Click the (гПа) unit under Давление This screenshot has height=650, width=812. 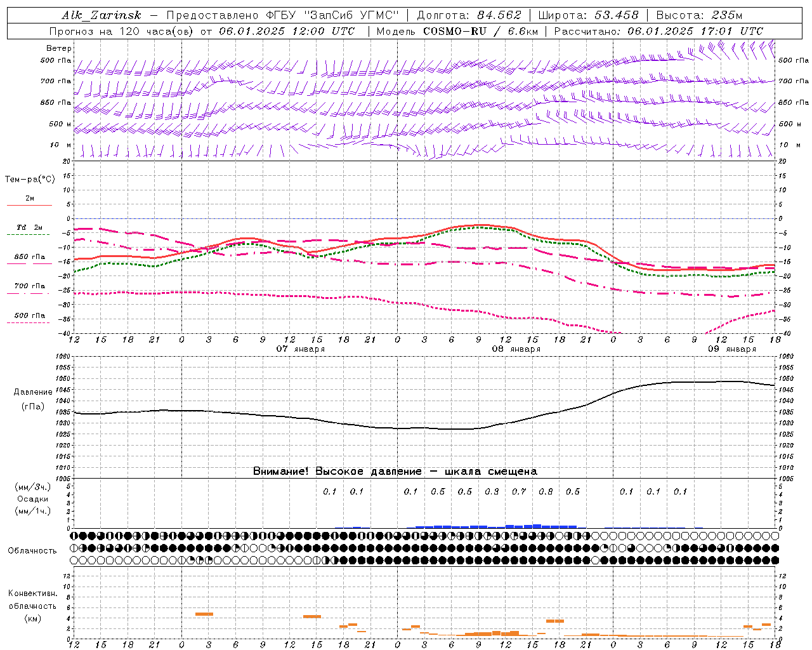click(x=33, y=406)
